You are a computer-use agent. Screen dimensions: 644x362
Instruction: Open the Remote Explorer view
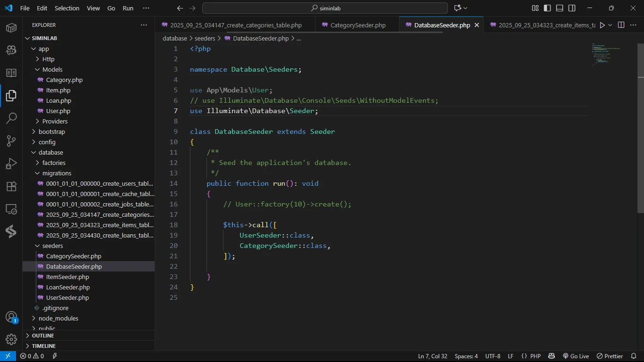(x=11, y=209)
